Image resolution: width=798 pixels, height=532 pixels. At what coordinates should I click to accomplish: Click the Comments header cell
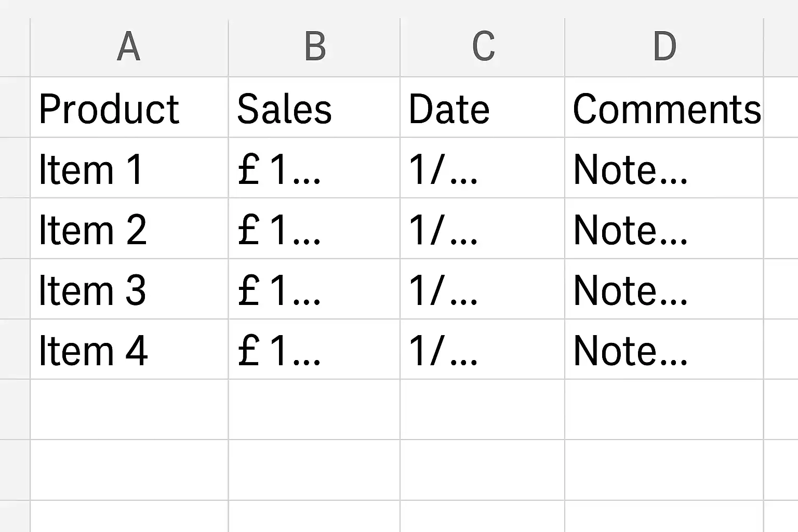[664, 108]
